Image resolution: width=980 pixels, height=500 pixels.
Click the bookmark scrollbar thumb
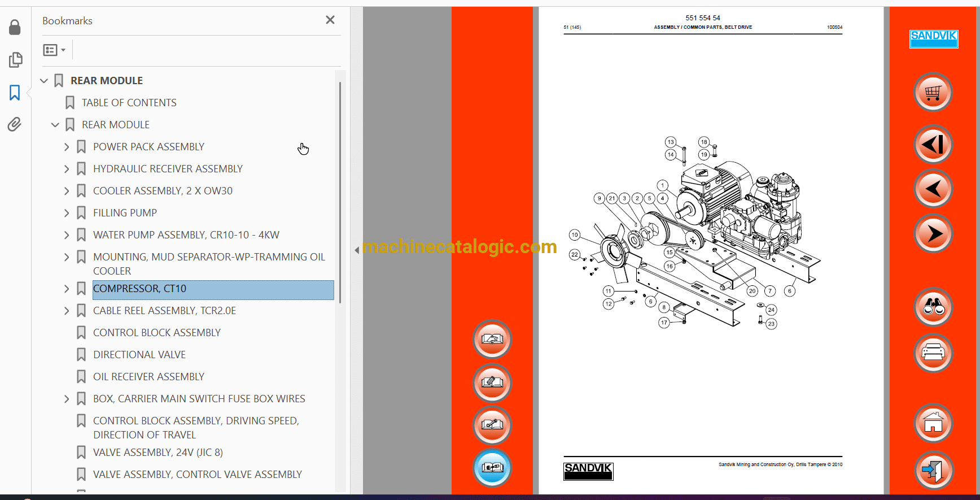(x=340, y=192)
